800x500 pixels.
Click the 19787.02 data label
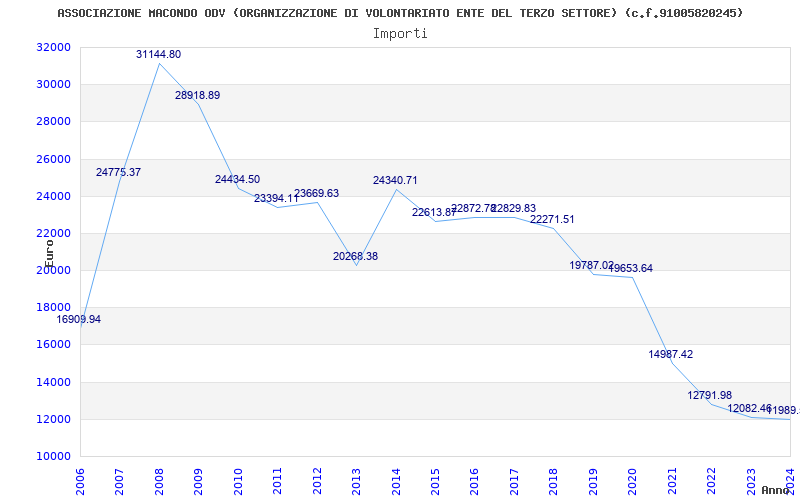coord(592,265)
